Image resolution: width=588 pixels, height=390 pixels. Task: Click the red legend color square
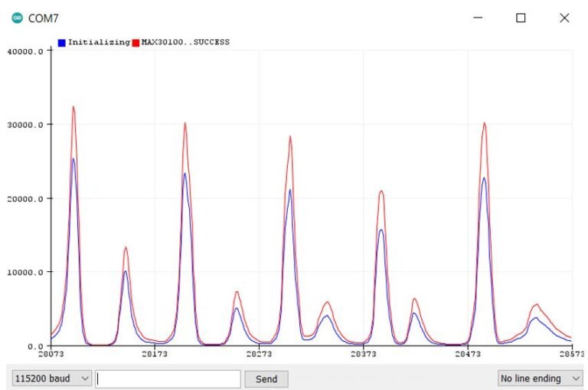[x=136, y=43]
